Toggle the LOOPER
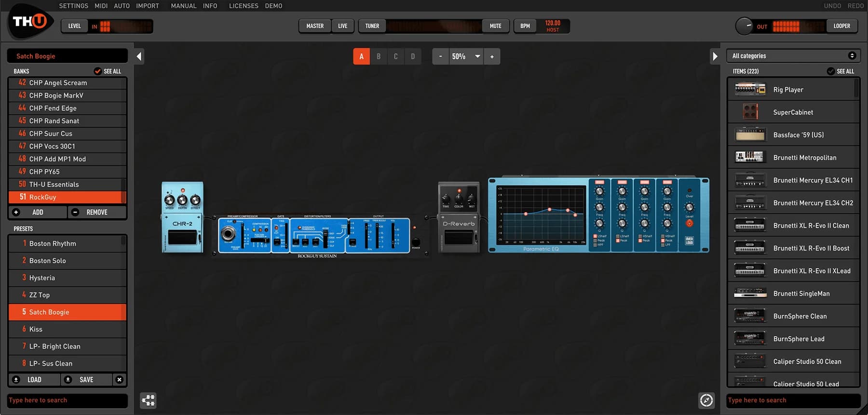The height and width of the screenshot is (415, 868). click(842, 26)
